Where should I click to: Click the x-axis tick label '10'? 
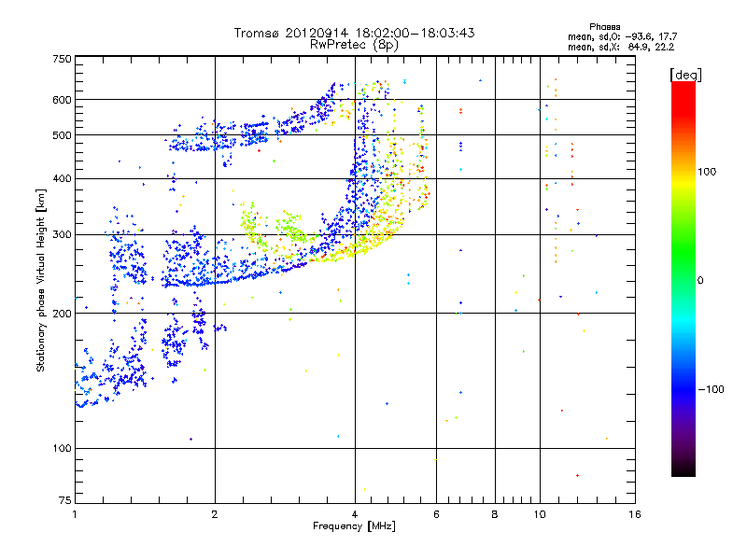[x=540, y=514]
